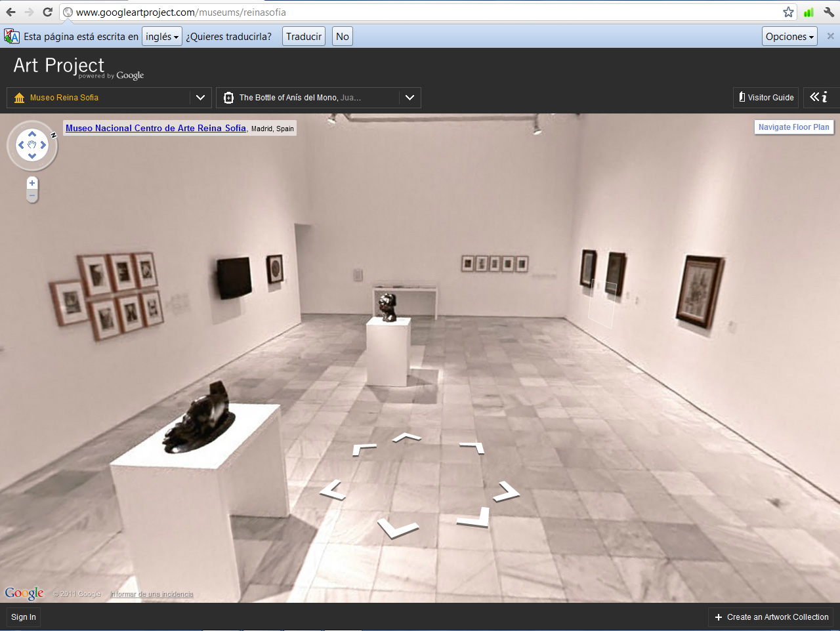Close the translation bar
The height and width of the screenshot is (631, 840).
(x=830, y=36)
